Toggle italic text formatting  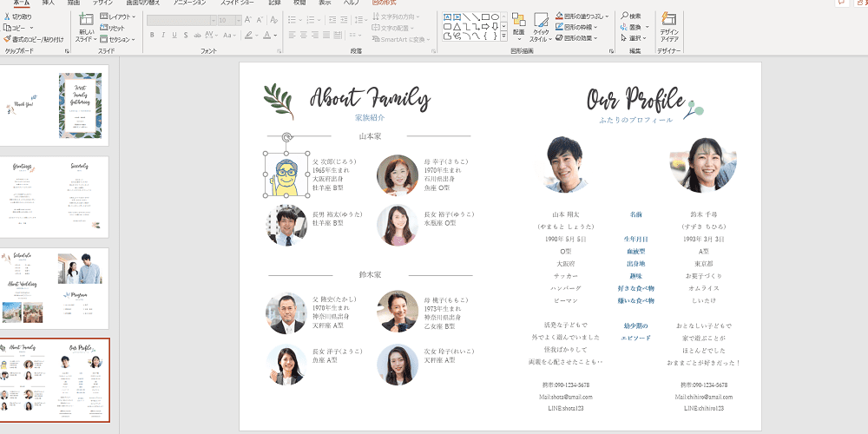click(x=163, y=36)
